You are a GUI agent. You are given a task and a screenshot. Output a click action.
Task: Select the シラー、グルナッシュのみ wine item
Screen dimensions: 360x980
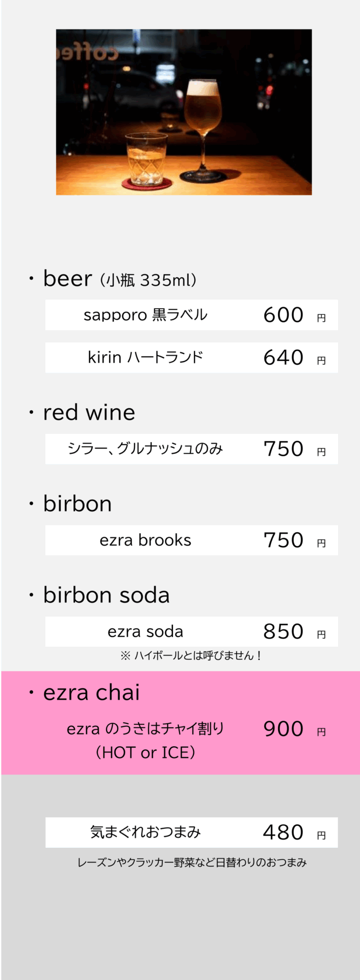click(x=145, y=449)
